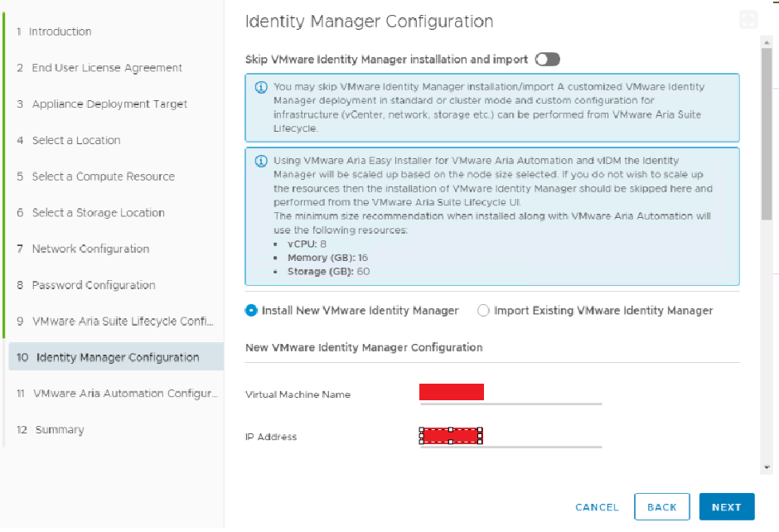
Task: Open step 8 Password Configuration
Action: [86, 285]
